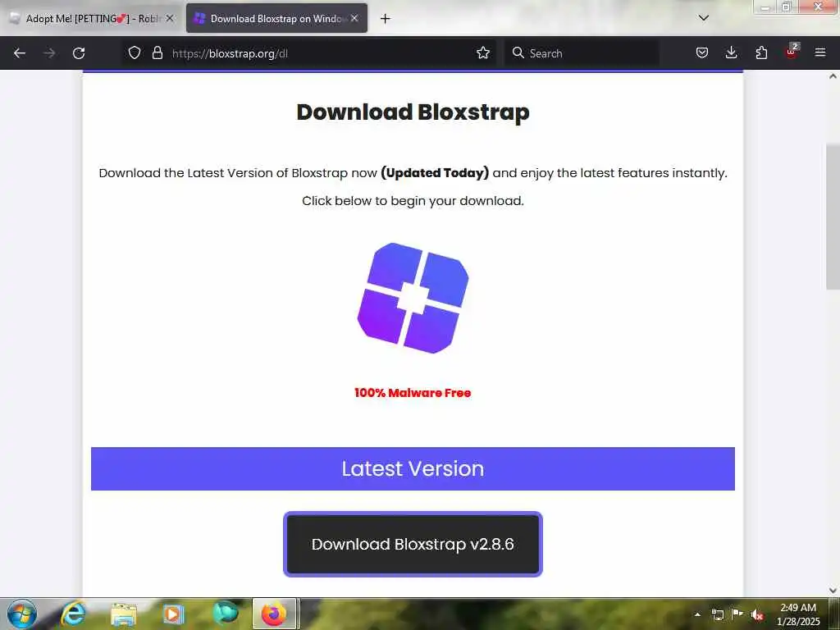The image size is (840, 630).
Task: Click the (Updated Today) bold text
Action: 435,173
